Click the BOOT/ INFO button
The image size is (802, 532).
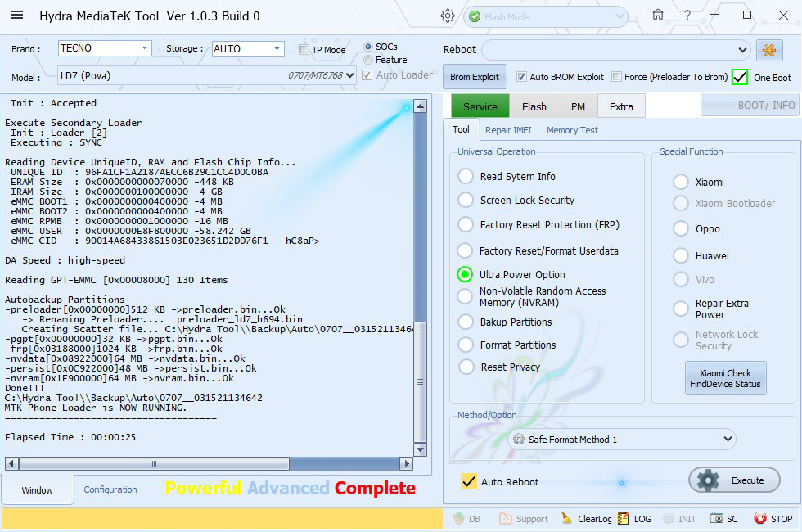point(750,106)
